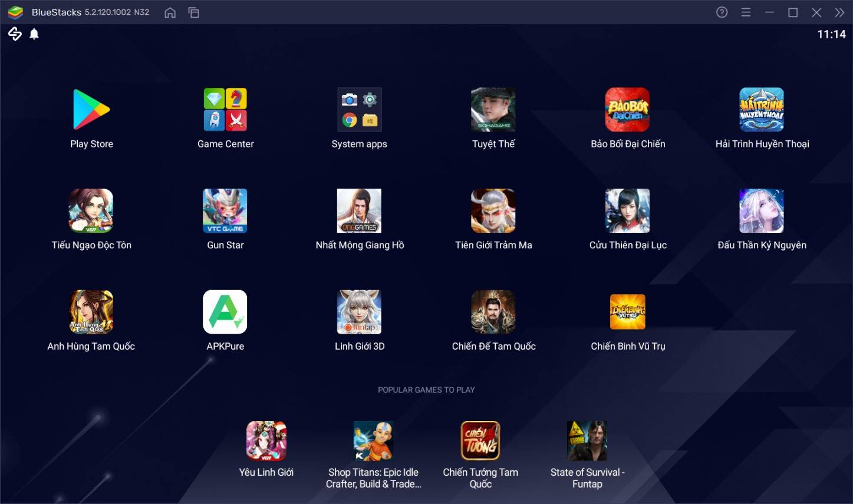Open the notifications bell
Viewport: 853px width, 504px height.
pyautogui.click(x=34, y=34)
